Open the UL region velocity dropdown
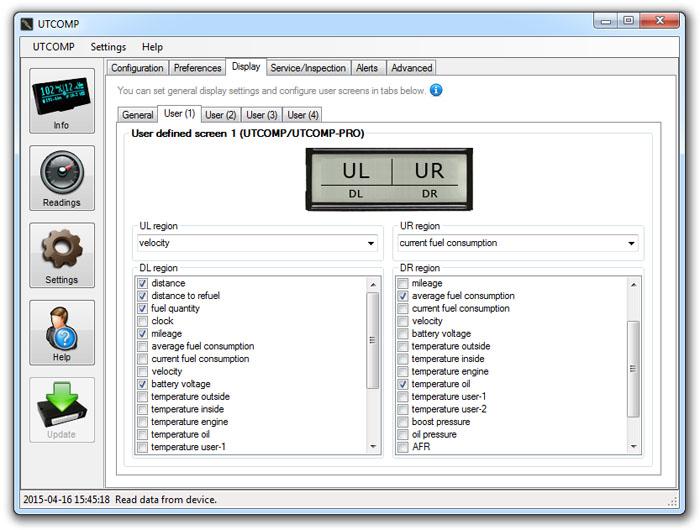This screenshot has width=700, height=530. coord(257,243)
